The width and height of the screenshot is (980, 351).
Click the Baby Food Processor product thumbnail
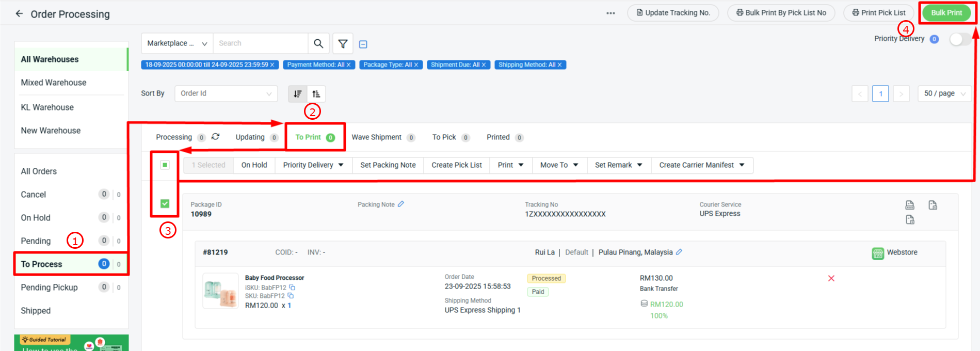pyautogui.click(x=220, y=291)
